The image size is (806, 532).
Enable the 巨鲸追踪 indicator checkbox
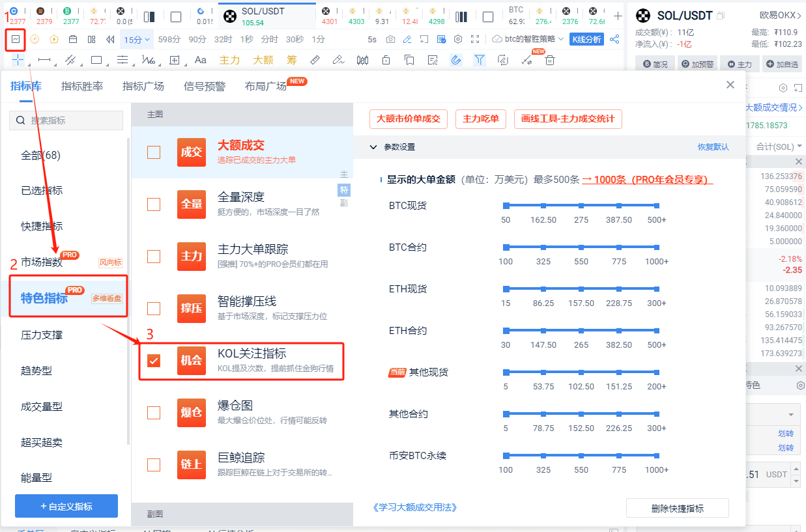coord(154,465)
